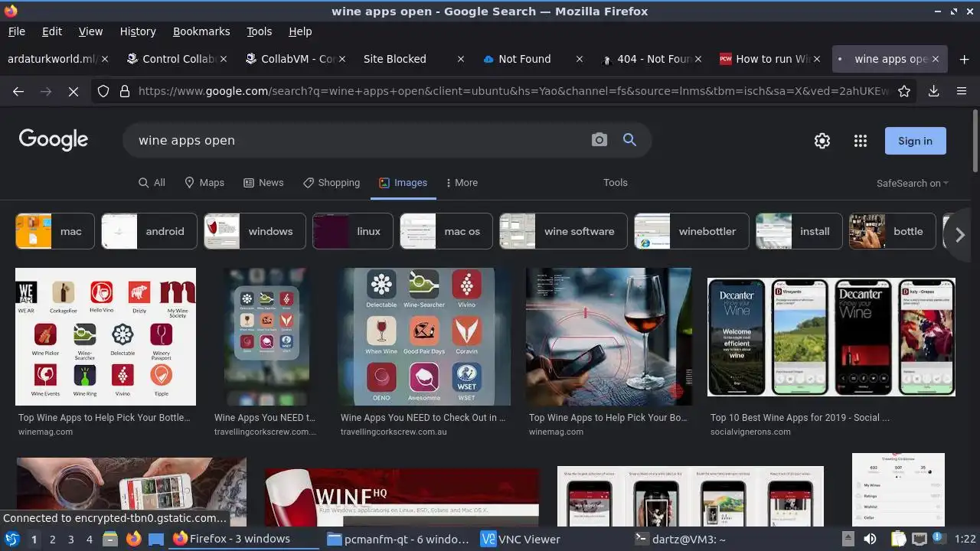Open the Firefox downloads arrow icon

click(x=933, y=92)
